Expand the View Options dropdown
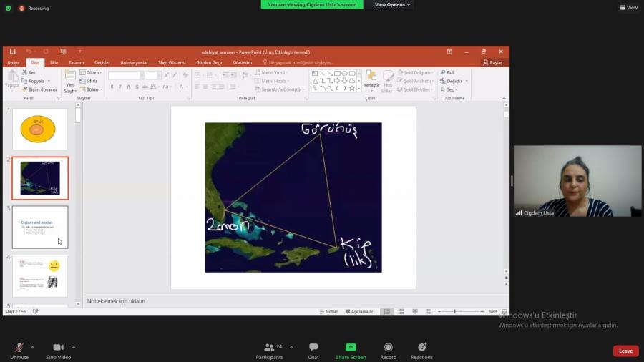The image size is (644, 362). (x=392, y=4)
